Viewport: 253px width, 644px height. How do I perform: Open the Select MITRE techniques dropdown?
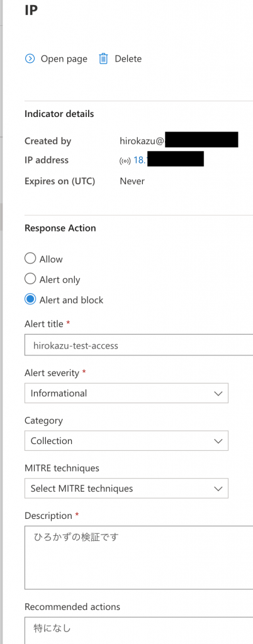pyautogui.click(x=126, y=489)
